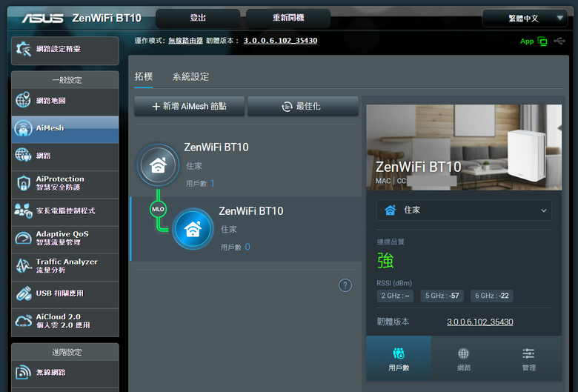Open the 網路地圖 menu item
The width and height of the screenshot is (578, 392).
click(x=65, y=101)
